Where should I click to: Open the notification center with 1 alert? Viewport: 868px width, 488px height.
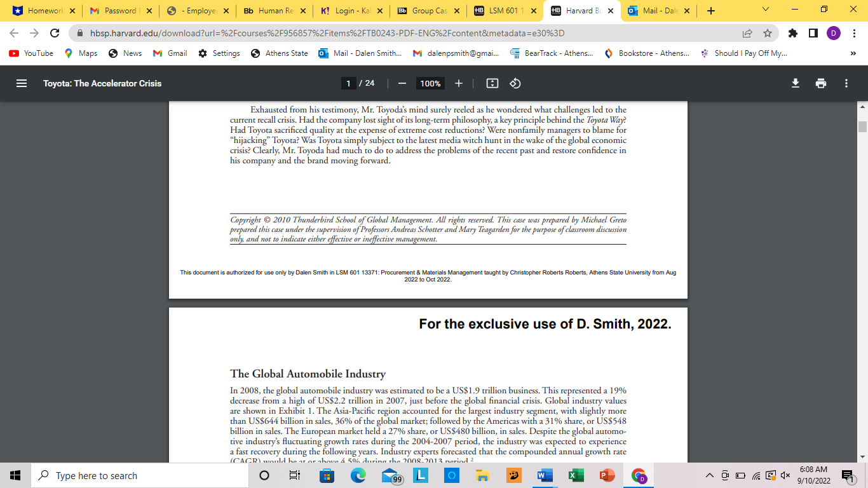pyautogui.click(x=847, y=475)
